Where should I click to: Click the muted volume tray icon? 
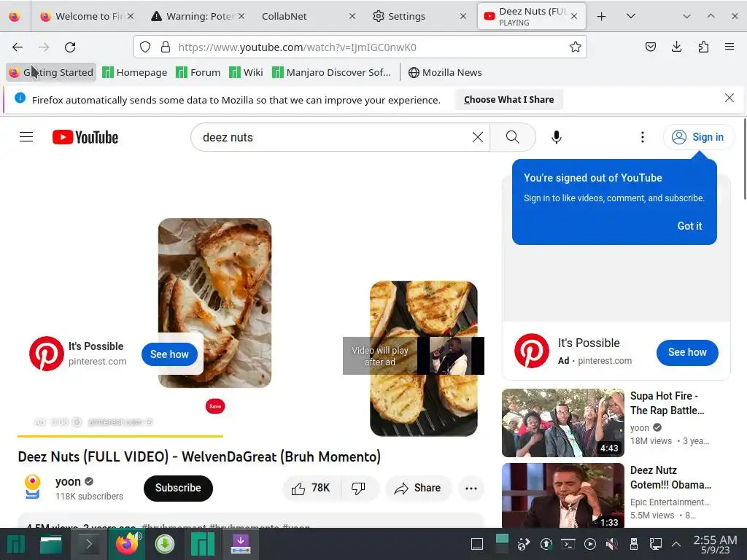click(612, 544)
